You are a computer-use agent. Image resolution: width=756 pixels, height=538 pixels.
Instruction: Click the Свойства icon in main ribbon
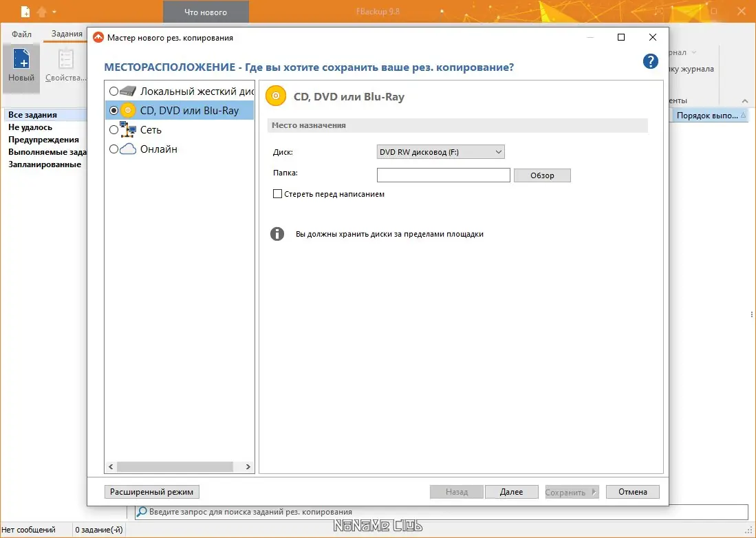[65, 59]
